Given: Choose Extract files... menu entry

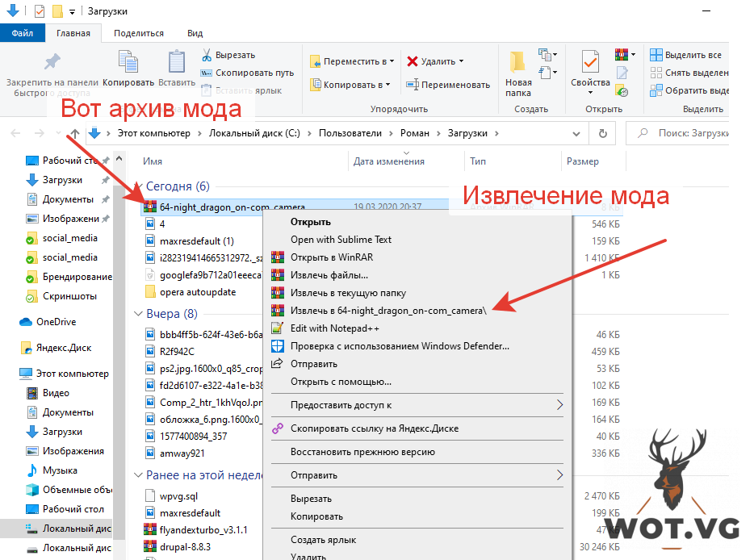Looking at the screenshot, I should point(329,275).
